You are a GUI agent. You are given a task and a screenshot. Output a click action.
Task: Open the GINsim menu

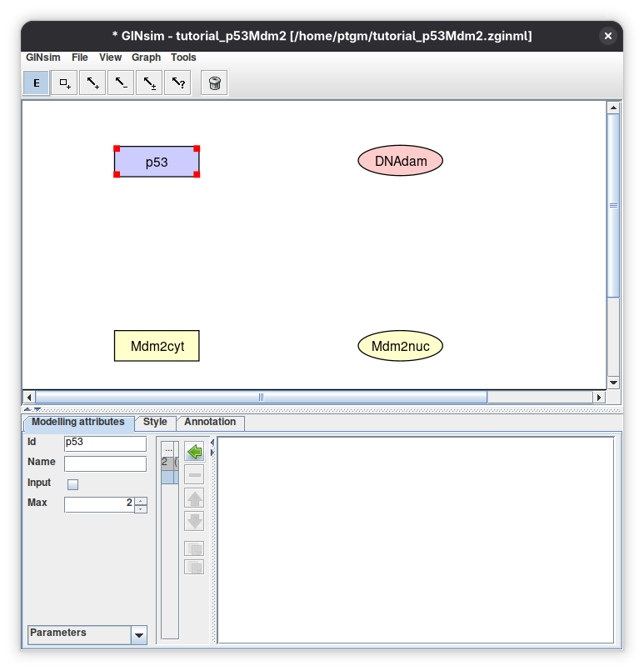click(43, 58)
